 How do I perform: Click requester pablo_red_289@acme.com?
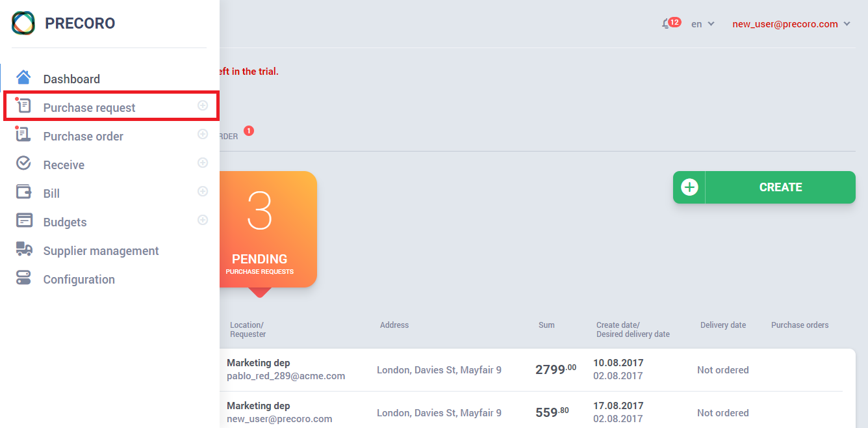(286, 376)
